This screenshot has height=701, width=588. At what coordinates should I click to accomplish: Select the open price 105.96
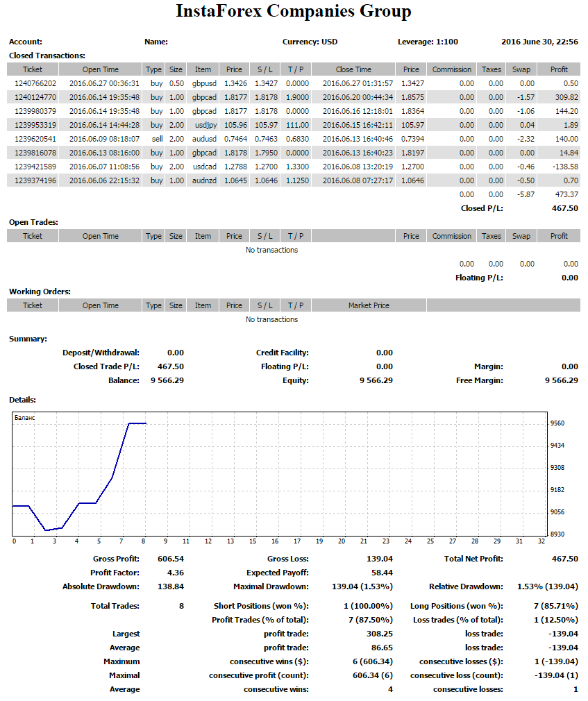(x=235, y=125)
